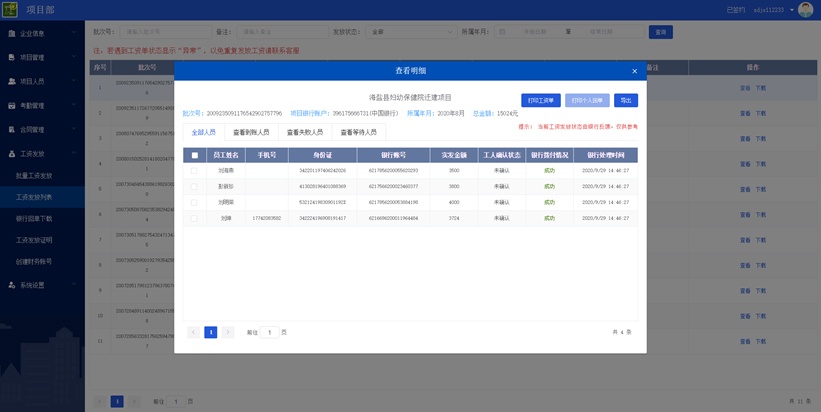Viewport: 821px width, 412px height.
Task: Click the 导出 export button
Action: click(x=625, y=101)
